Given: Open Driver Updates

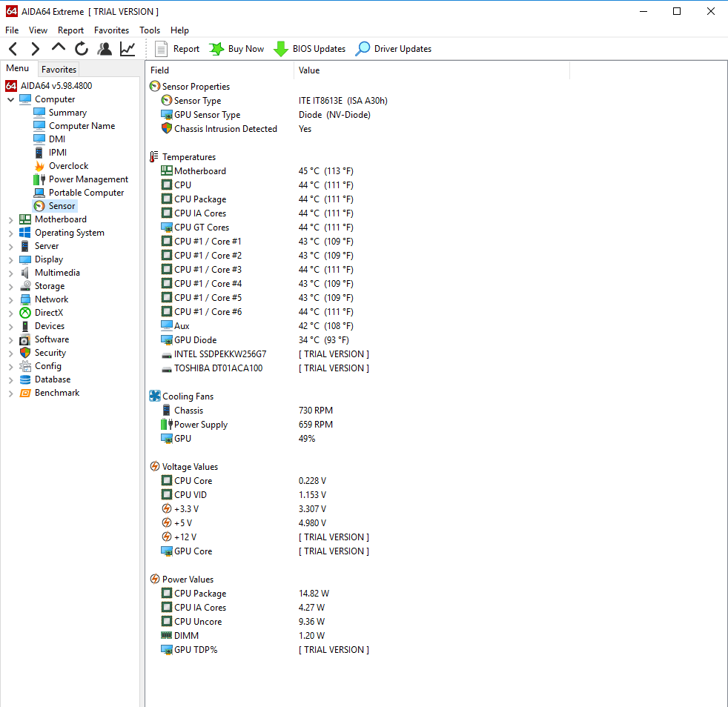Looking at the screenshot, I should click(394, 49).
